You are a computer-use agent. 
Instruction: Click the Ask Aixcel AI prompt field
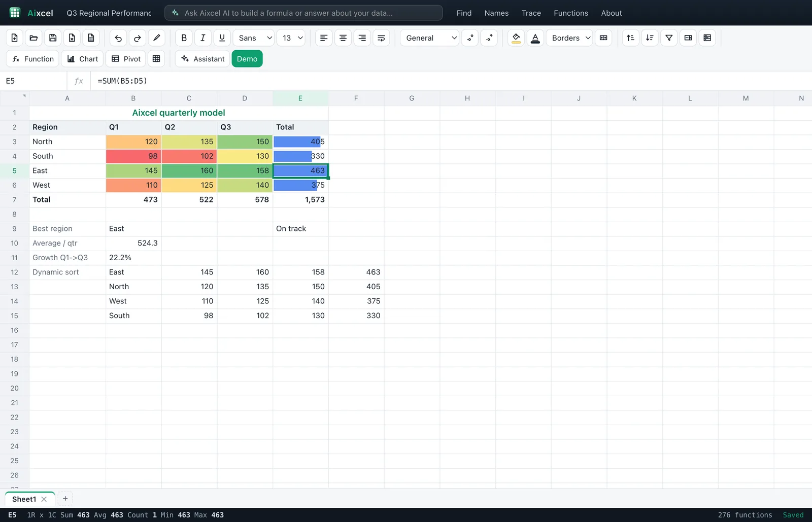pyautogui.click(x=303, y=13)
